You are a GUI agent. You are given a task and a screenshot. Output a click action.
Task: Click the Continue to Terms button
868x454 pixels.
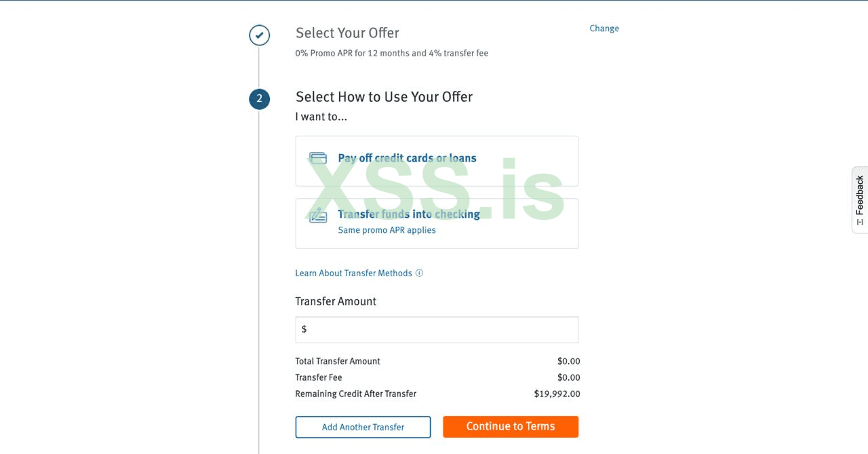(511, 427)
